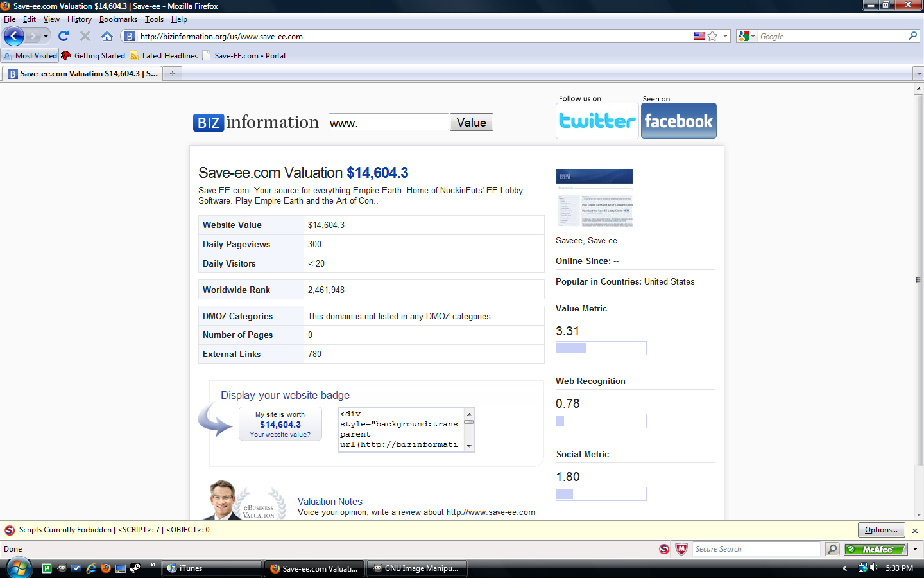
Task: Click the magnifier icon in Google search box
Action: pos(912,37)
